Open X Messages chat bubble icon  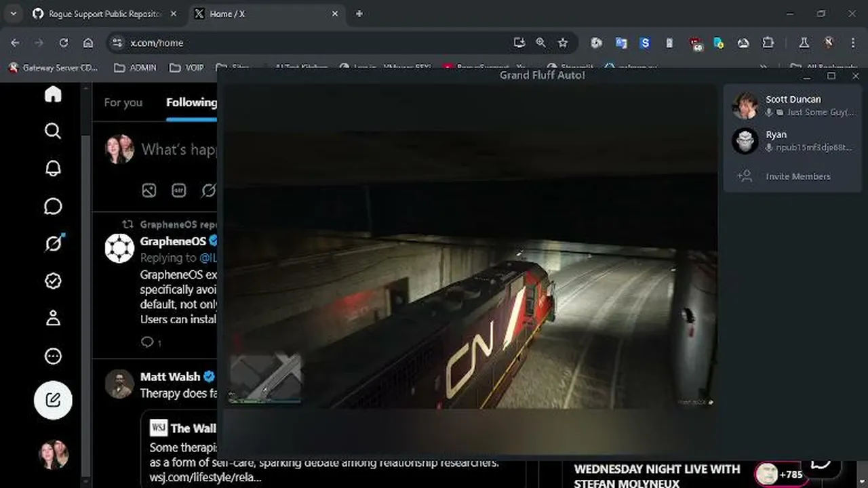[53, 206]
